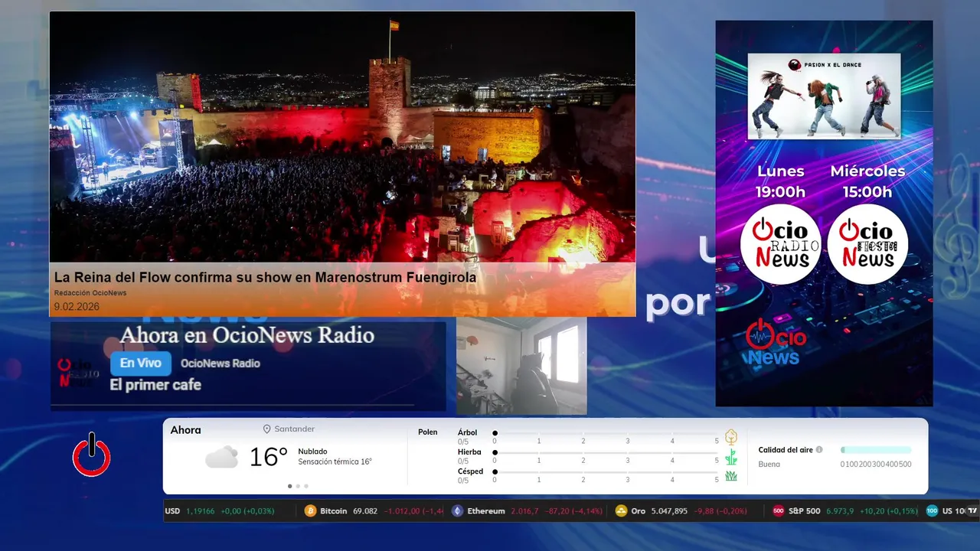Click El primer cafe program title
The width and height of the screenshot is (980, 551).
[x=155, y=385]
